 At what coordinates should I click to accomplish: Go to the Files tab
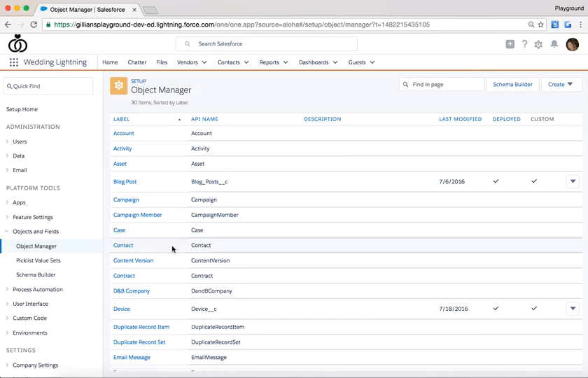tap(162, 62)
